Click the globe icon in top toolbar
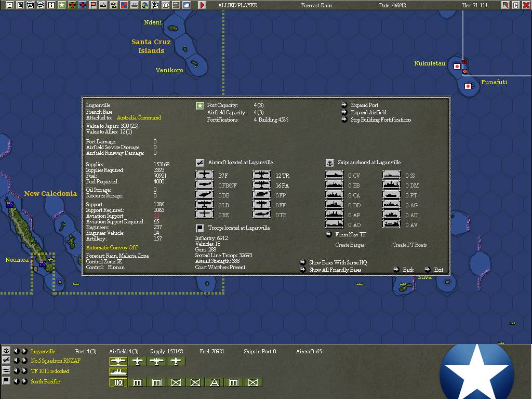The image size is (532, 399). coord(145,5)
